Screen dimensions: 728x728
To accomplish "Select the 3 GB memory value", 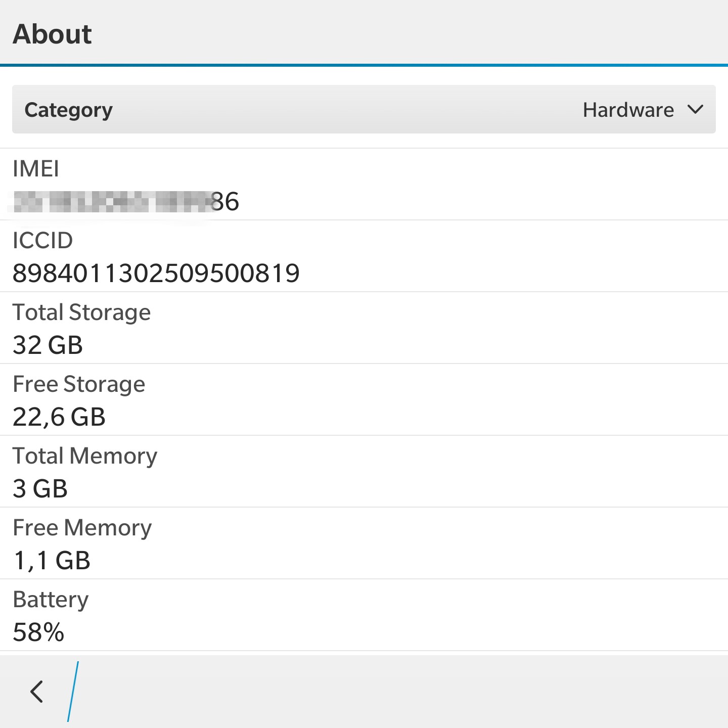I will [x=40, y=489].
